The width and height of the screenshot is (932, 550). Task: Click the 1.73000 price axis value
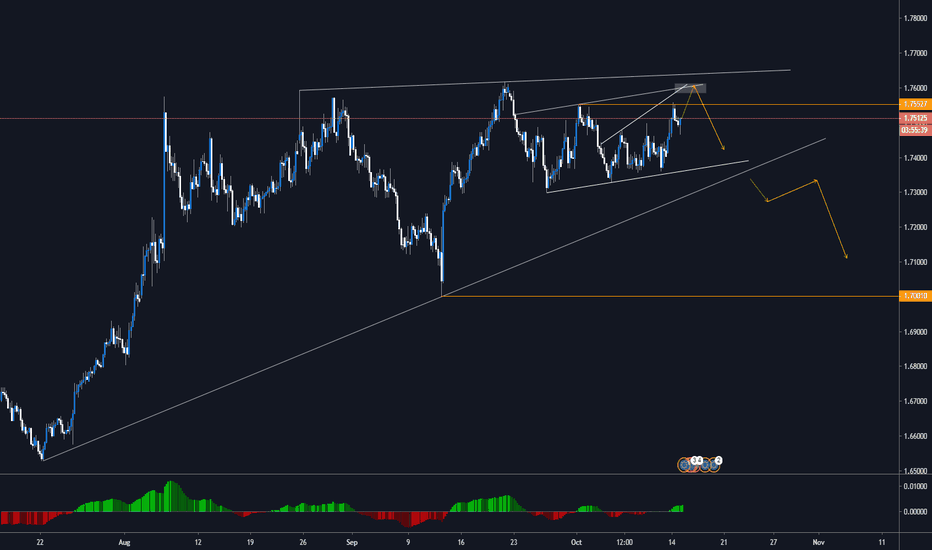tap(915, 193)
